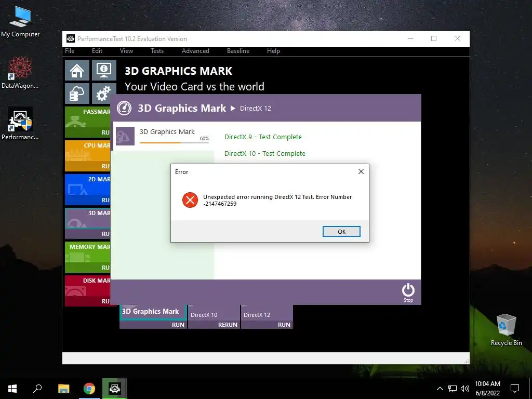Open the Advanced menu
532x399 pixels.
click(x=195, y=51)
